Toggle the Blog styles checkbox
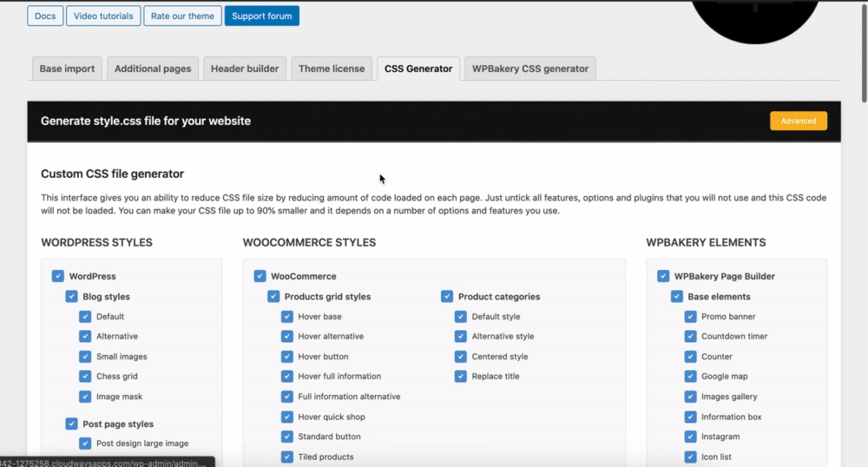 (71, 297)
